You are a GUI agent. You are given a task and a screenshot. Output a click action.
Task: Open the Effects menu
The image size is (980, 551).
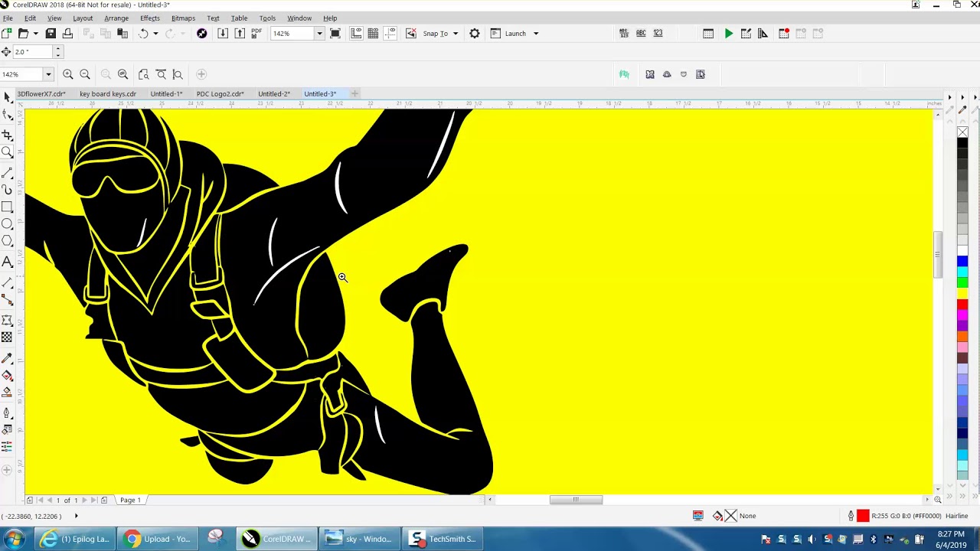pos(149,18)
